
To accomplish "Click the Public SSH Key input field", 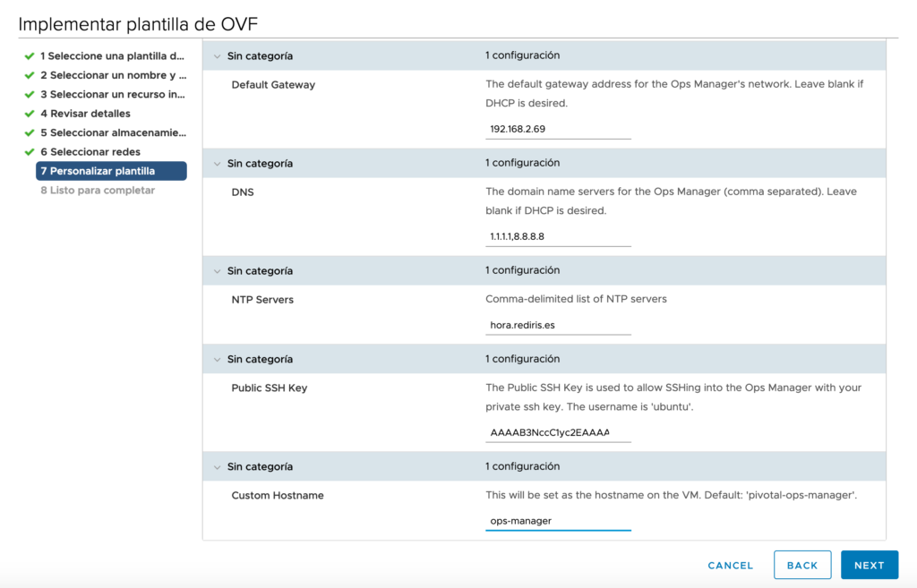I will 557,431.
